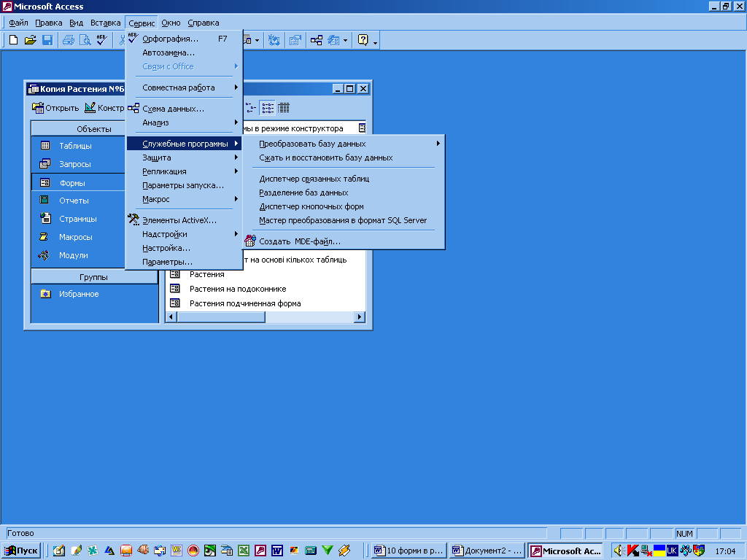Screen dimensions: 747x560
Task: Click the Spelling check toolbar icon
Action: point(101,40)
